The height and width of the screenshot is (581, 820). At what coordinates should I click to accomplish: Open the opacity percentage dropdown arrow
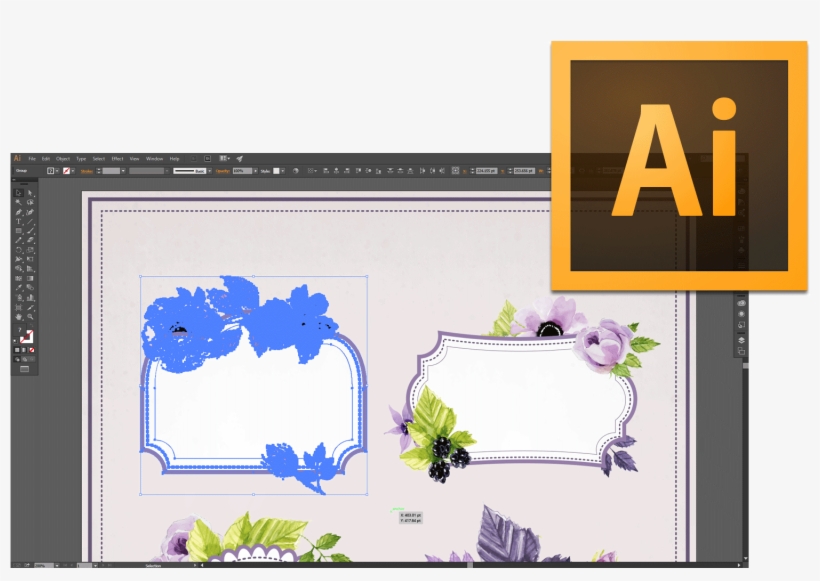coord(255,170)
